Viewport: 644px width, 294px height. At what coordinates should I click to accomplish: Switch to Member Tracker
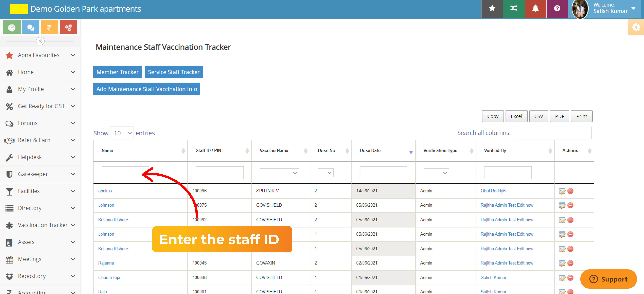pyautogui.click(x=118, y=72)
